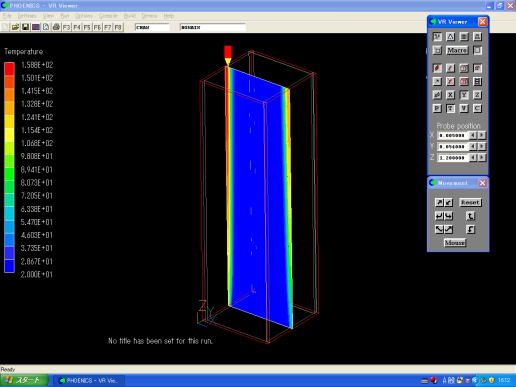The image size is (516, 387).
Task: Open the File menu
Action: [x=7, y=16]
